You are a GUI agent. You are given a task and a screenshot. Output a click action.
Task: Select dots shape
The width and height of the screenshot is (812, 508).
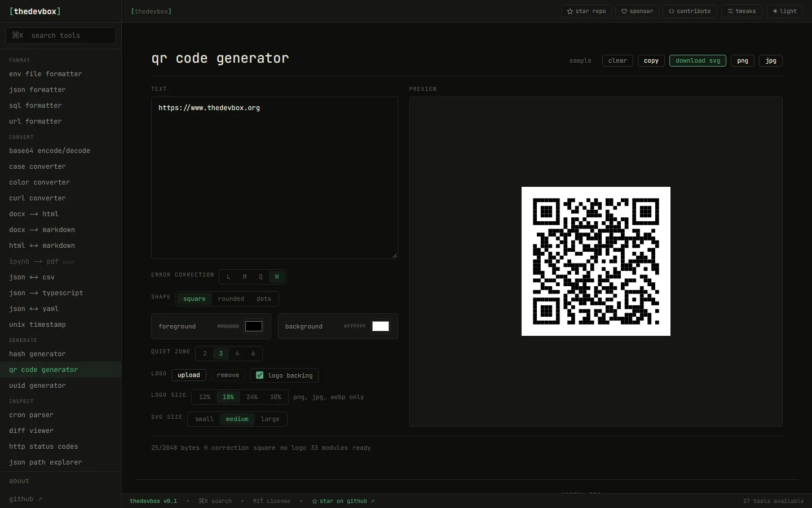point(264,299)
